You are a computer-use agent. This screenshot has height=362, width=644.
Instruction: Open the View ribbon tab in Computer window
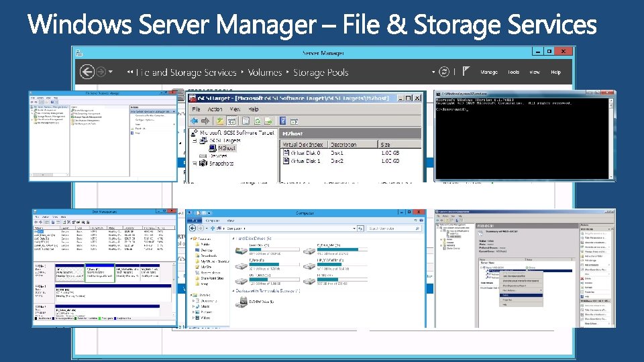pyautogui.click(x=230, y=221)
